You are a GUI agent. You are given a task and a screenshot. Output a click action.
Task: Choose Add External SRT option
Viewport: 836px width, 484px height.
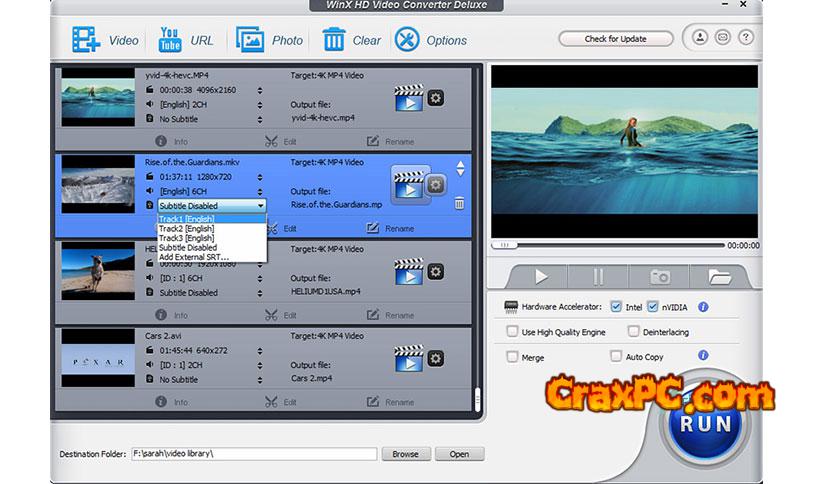pyautogui.click(x=193, y=257)
